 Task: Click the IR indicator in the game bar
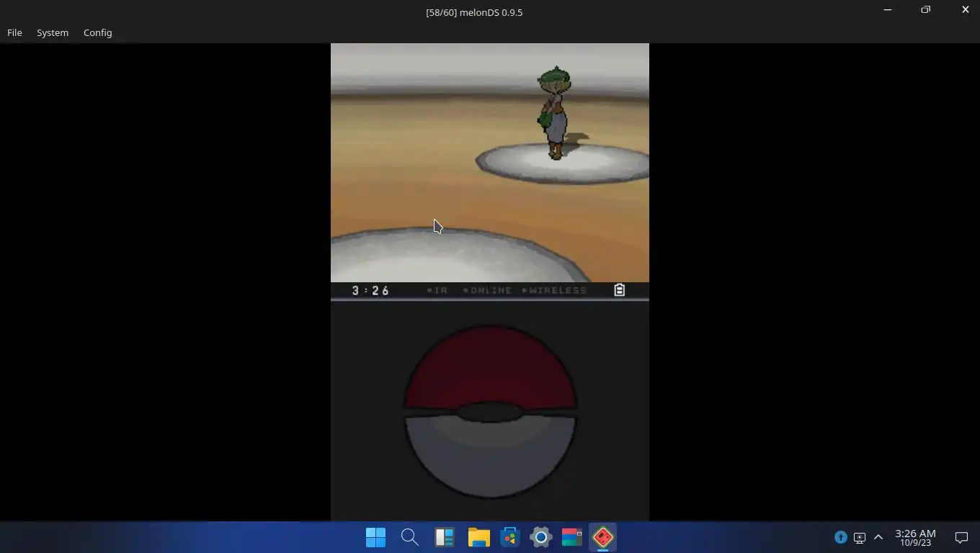(x=437, y=290)
